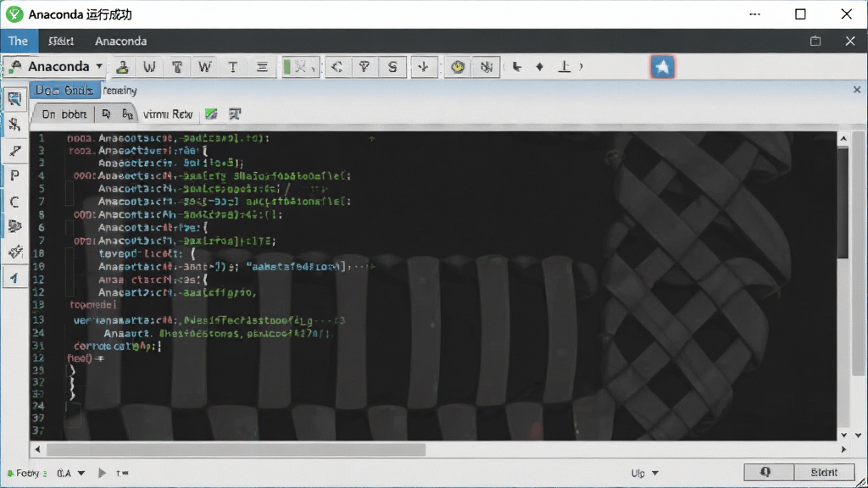Click the down arrow toolbar icon
868x488 pixels.
pyautogui.click(x=424, y=67)
